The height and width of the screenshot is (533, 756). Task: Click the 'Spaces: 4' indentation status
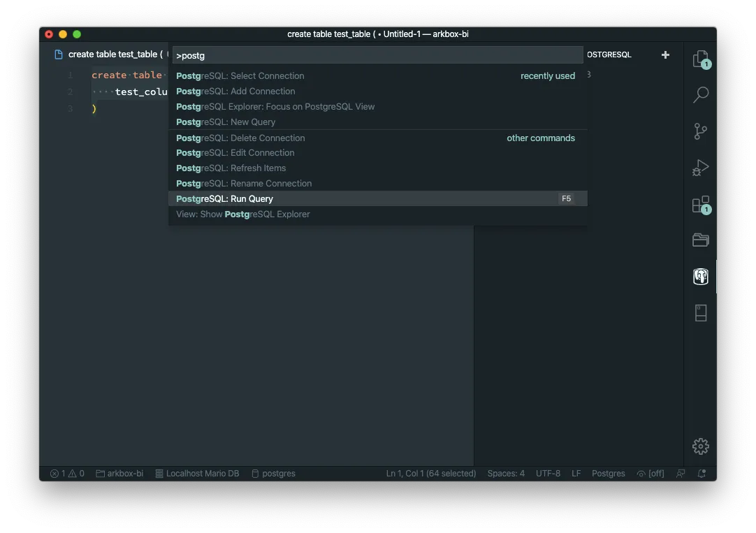(506, 473)
